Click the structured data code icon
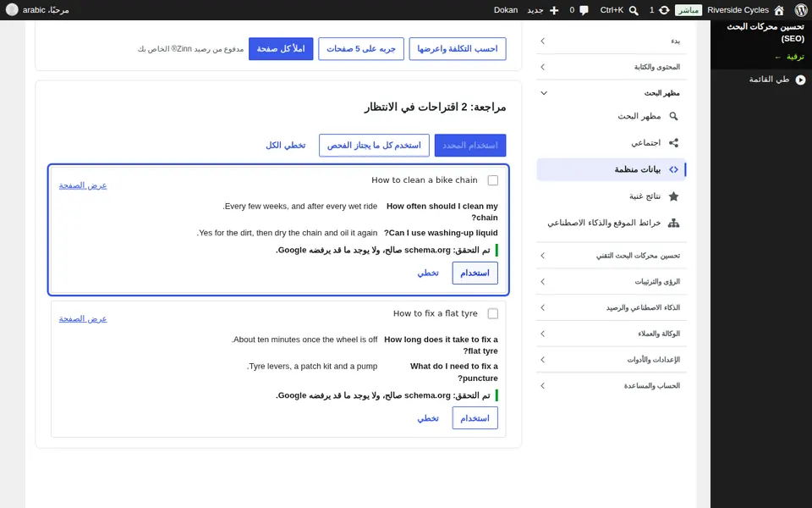Screen dimensions: 812x508 tap(673, 169)
